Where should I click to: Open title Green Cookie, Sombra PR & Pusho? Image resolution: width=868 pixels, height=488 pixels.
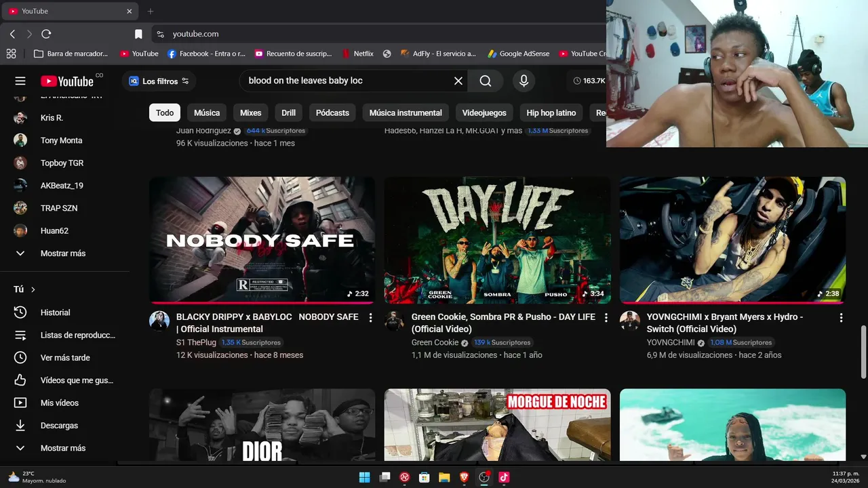coord(503,323)
